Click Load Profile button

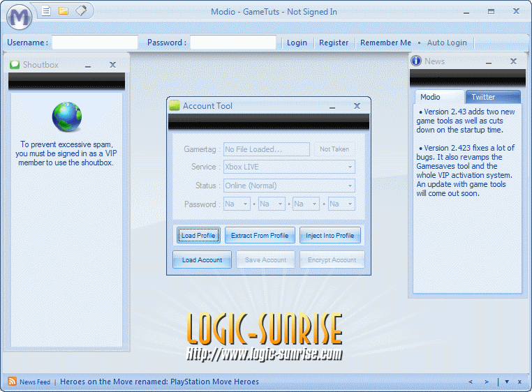click(198, 235)
